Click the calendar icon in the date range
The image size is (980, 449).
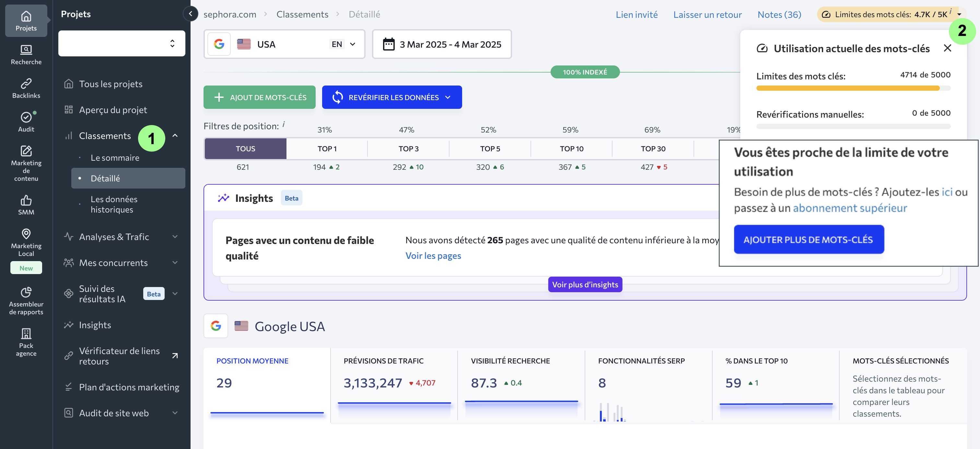click(x=389, y=44)
